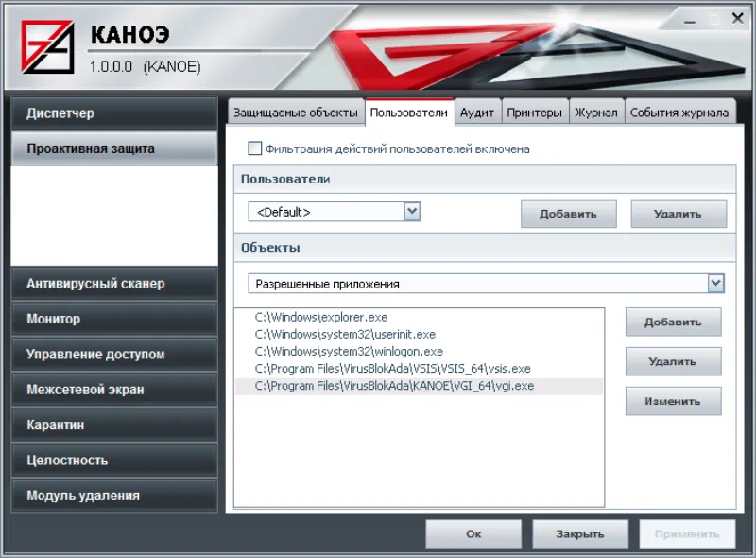The image size is (756, 558).
Task: Select the vsis.exe list entry
Action: pyautogui.click(x=419, y=369)
